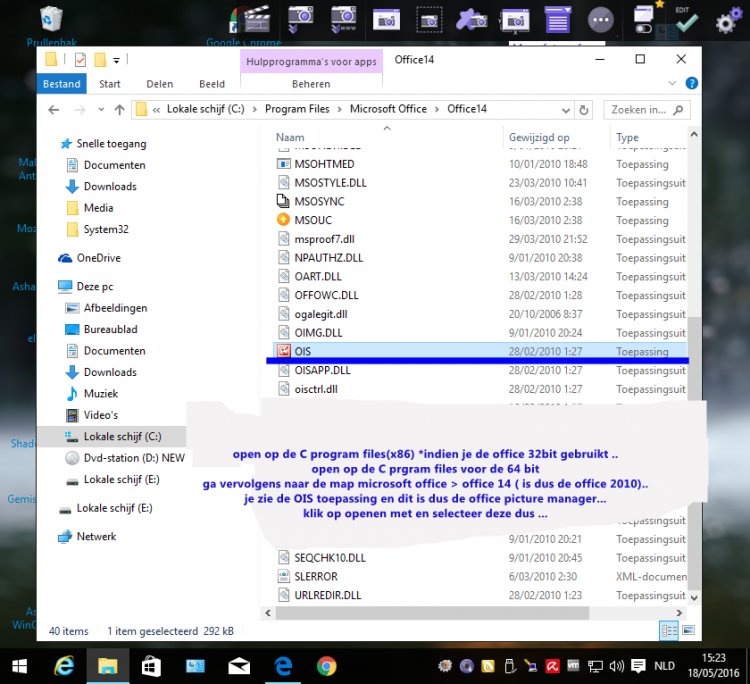Viewport: 750px width, 684px height.
Task: Switch to details view in status bar
Action: pos(668,631)
